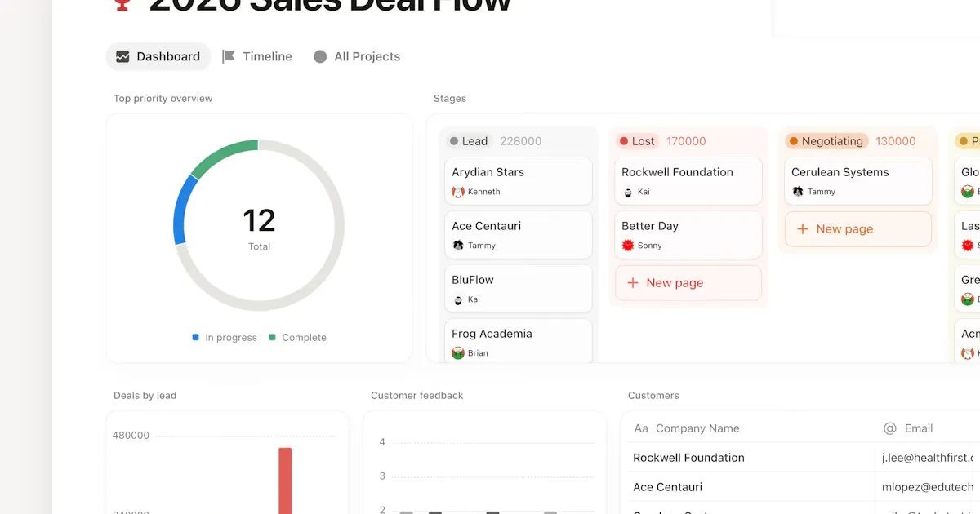Click the Company Name column header
The image size is (980, 514).
[697, 428]
